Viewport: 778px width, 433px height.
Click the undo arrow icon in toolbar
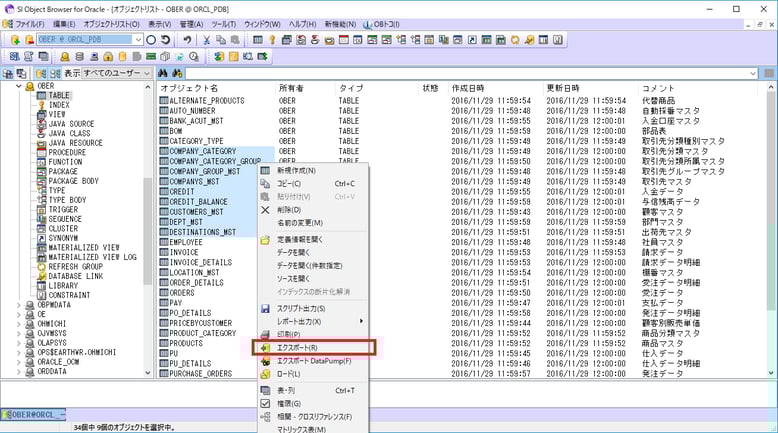point(187,40)
